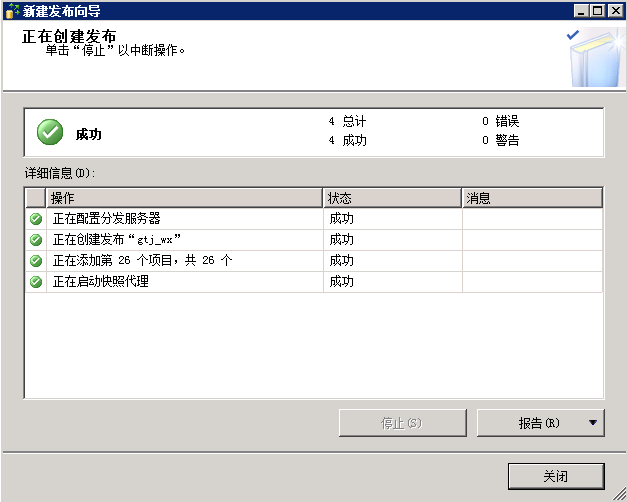Click success icon beside 正在配置分发服务器

pyautogui.click(x=36, y=218)
